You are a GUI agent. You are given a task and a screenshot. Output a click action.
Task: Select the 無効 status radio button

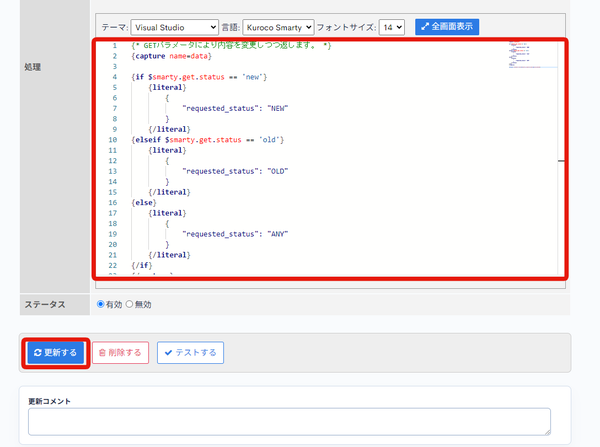129,304
